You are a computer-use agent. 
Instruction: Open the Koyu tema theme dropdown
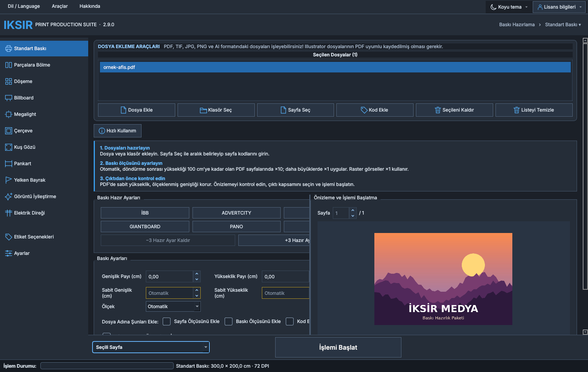tap(509, 7)
